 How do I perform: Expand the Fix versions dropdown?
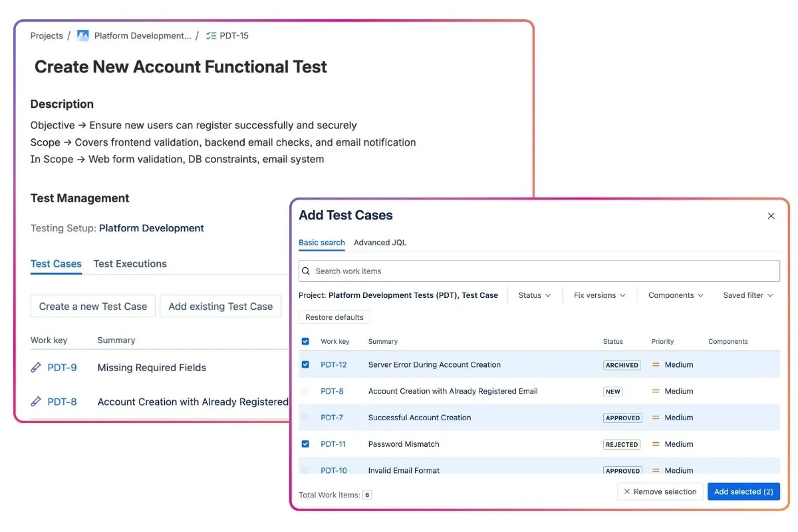(599, 295)
